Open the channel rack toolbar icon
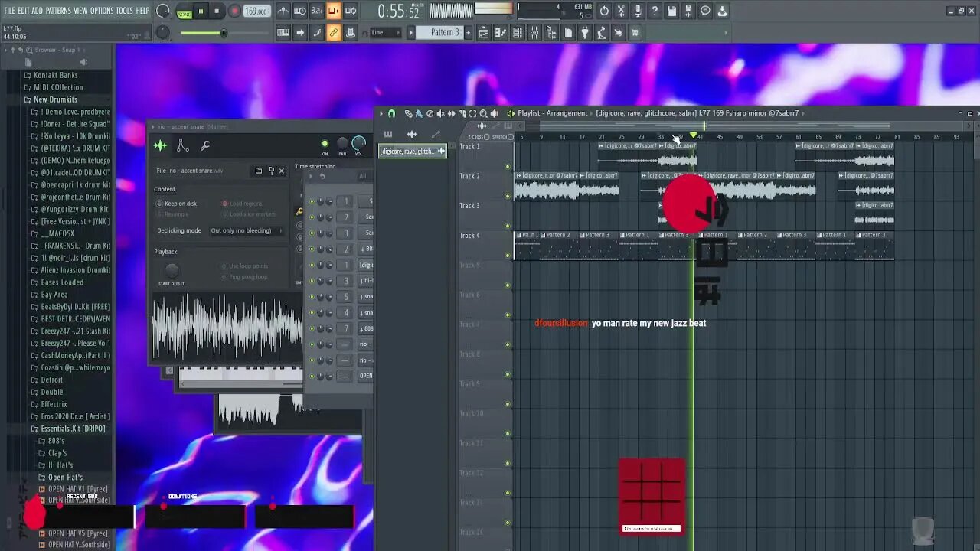980x551 pixels. click(x=518, y=32)
